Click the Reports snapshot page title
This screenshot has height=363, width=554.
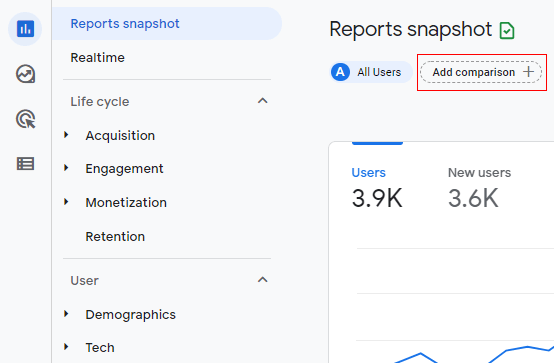point(411,29)
